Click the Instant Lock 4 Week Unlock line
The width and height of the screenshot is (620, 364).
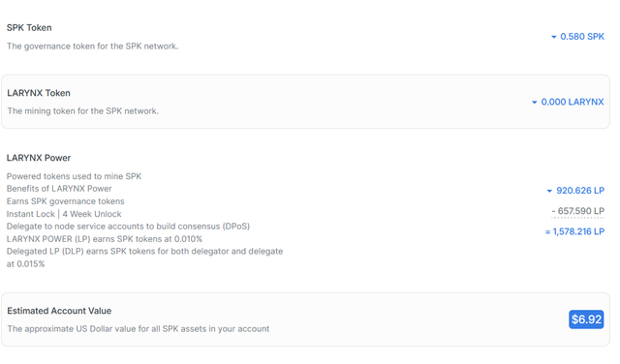pos(64,214)
